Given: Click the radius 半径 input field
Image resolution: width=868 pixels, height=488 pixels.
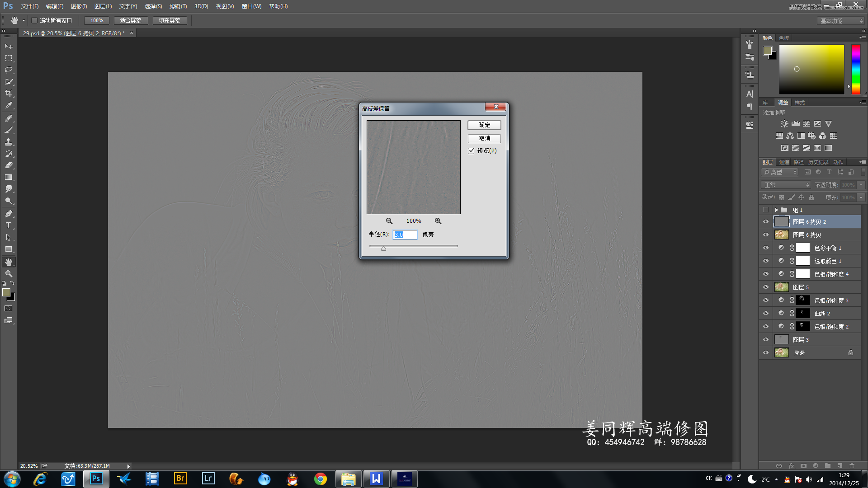Looking at the screenshot, I should coord(405,235).
